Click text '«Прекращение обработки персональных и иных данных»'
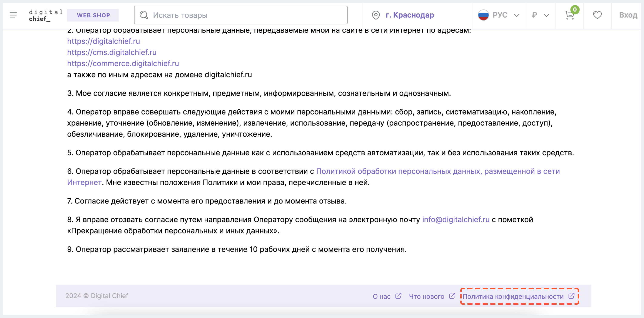The width and height of the screenshot is (644, 318). 173,231
